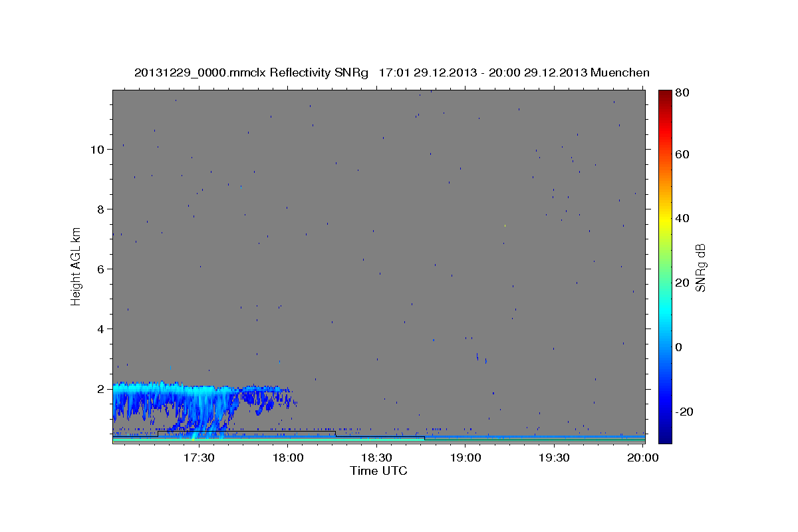This screenshot has width=798, height=532.
Task: Click the 18:30 time tick label
Action: coord(376,458)
